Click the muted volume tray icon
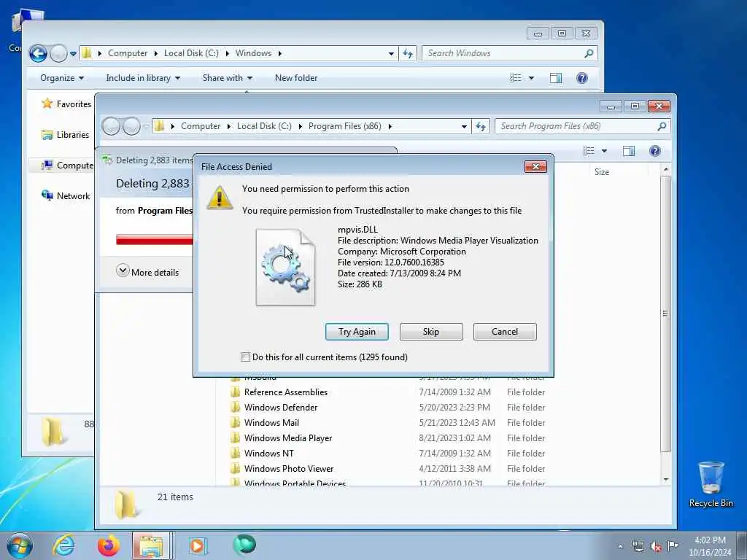The height and width of the screenshot is (560, 747). click(656, 547)
